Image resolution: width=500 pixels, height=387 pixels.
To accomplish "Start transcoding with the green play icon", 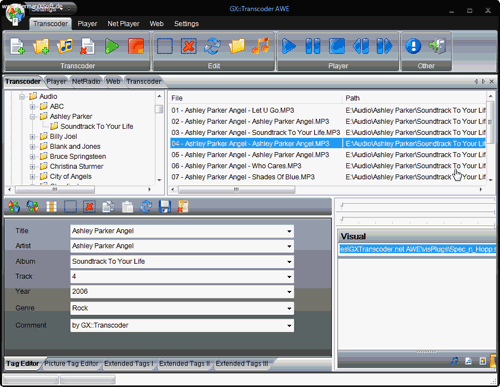I will [112, 46].
